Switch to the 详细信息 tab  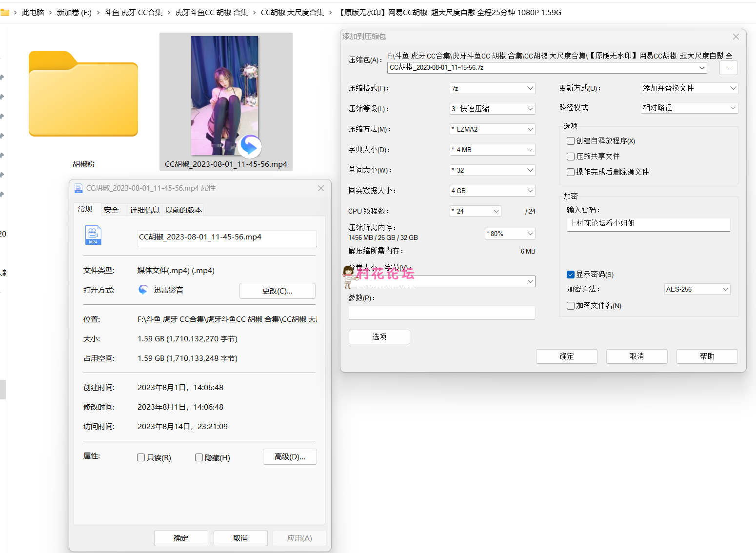(144, 210)
